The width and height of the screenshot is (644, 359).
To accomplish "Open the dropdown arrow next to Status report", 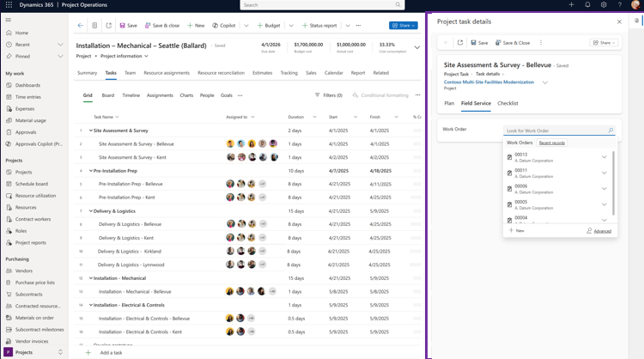I will 348,26.
